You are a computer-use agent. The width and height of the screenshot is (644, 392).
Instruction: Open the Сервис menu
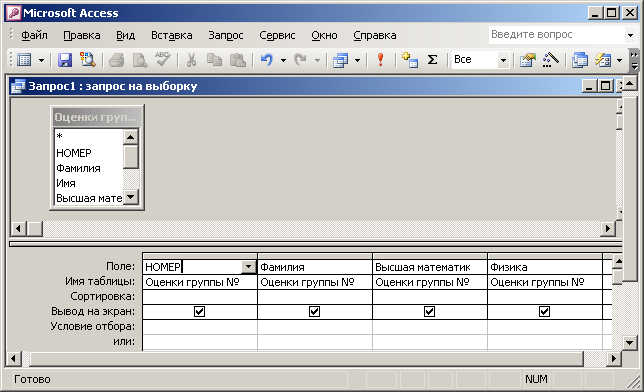click(x=277, y=35)
